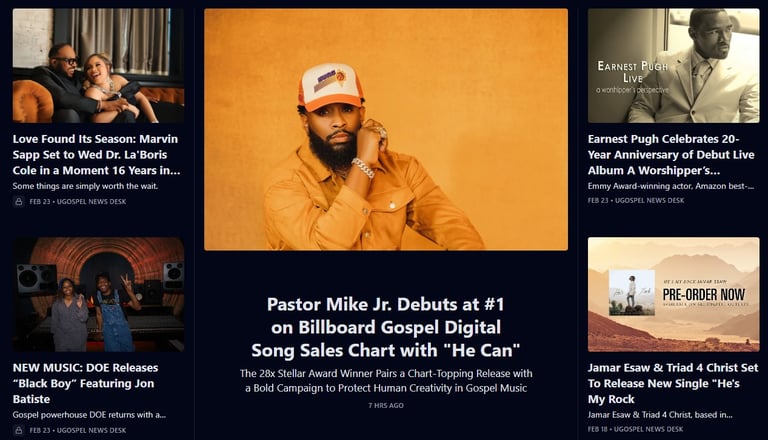This screenshot has width=768, height=440.
Task: Open Marvin Sapp wedding article thumbnail
Action: (98, 66)
